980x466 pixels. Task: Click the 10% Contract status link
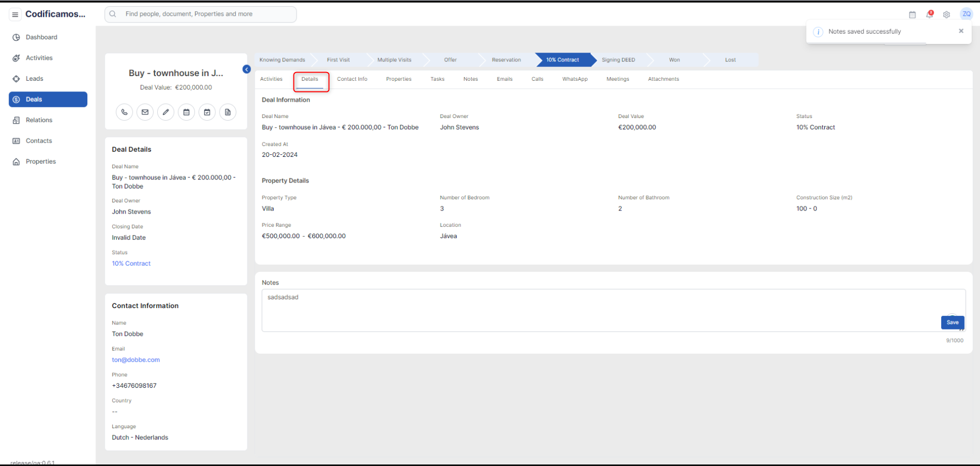coord(131,264)
